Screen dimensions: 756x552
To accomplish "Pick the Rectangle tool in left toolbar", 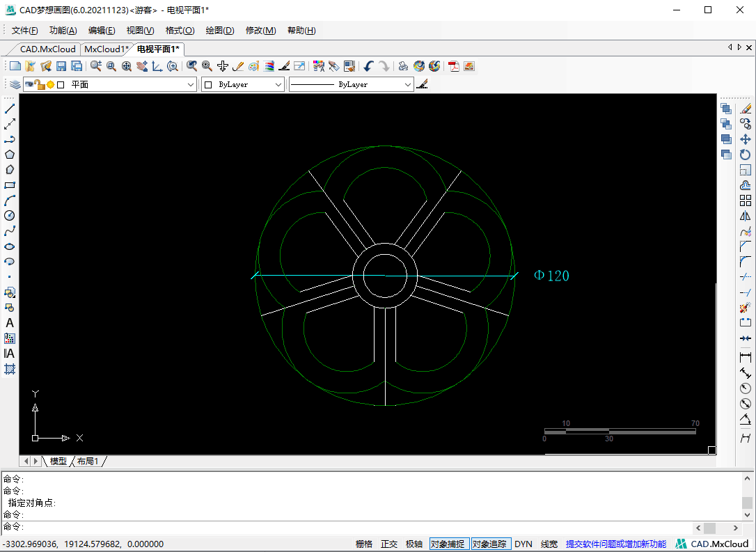I will point(10,185).
